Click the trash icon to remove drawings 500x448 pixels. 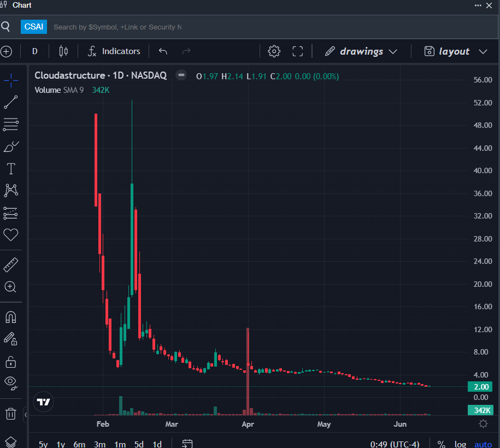point(11,414)
